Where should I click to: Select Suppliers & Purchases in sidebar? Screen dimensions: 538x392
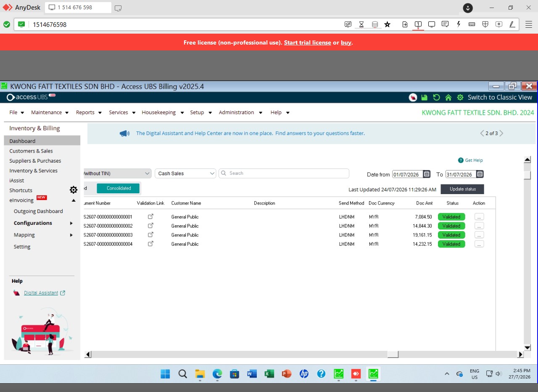pos(35,161)
